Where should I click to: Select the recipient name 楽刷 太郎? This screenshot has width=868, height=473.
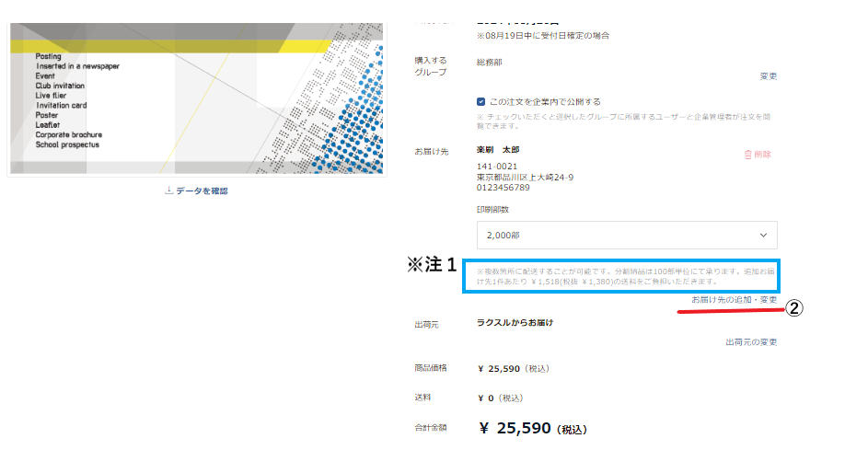(x=498, y=150)
